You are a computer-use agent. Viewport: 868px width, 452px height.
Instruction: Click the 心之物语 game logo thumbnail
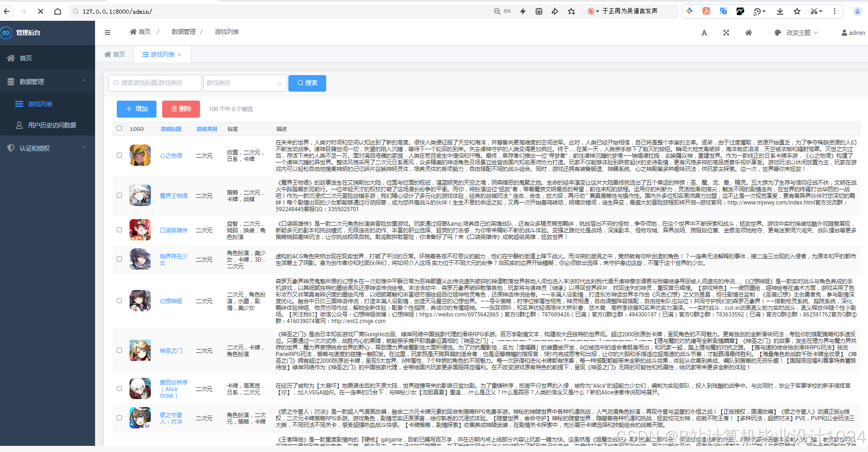pos(140,155)
